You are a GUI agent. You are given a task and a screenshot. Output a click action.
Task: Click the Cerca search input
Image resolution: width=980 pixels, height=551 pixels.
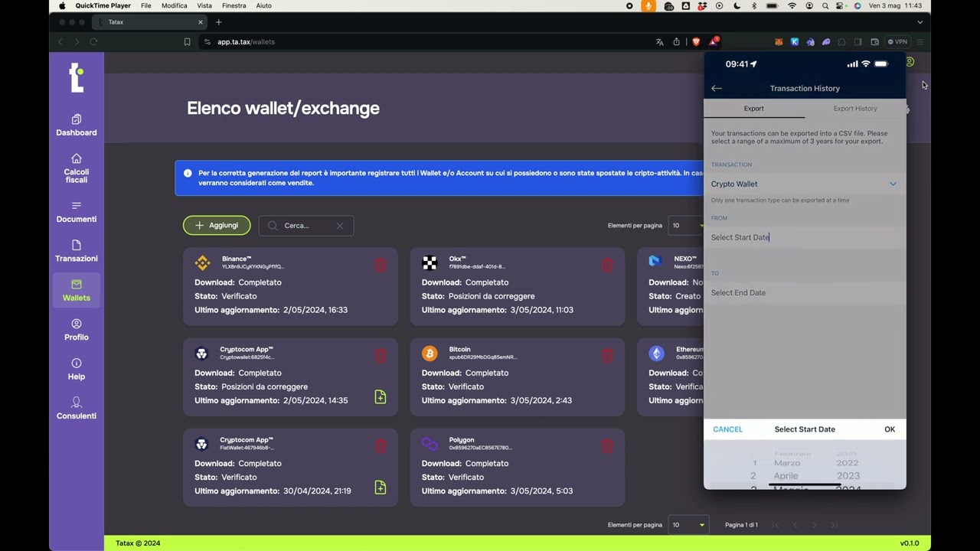[306, 226]
